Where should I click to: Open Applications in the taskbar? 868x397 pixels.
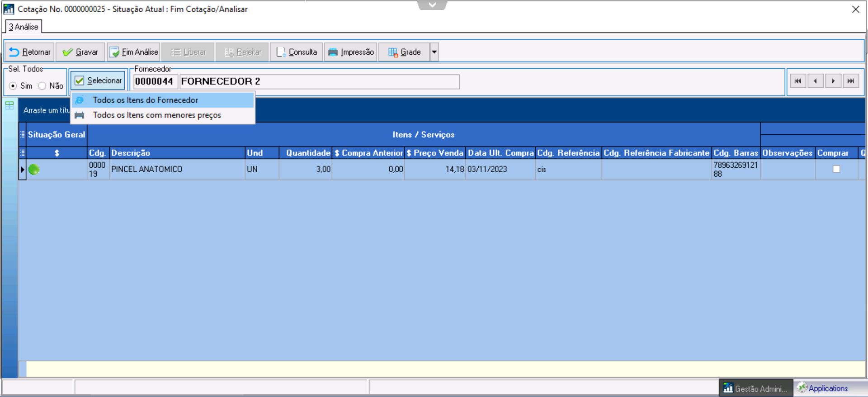coord(823,388)
